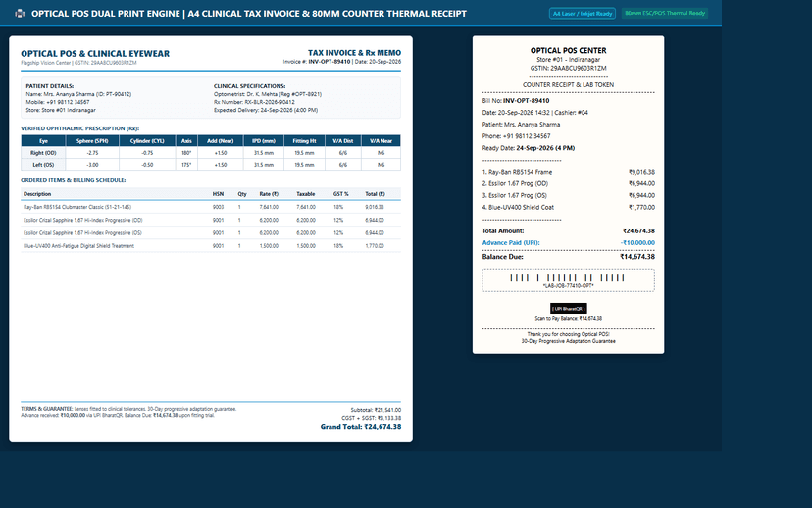Click the Balance Due ₹14,674.38 on the receipt

[x=568, y=257]
